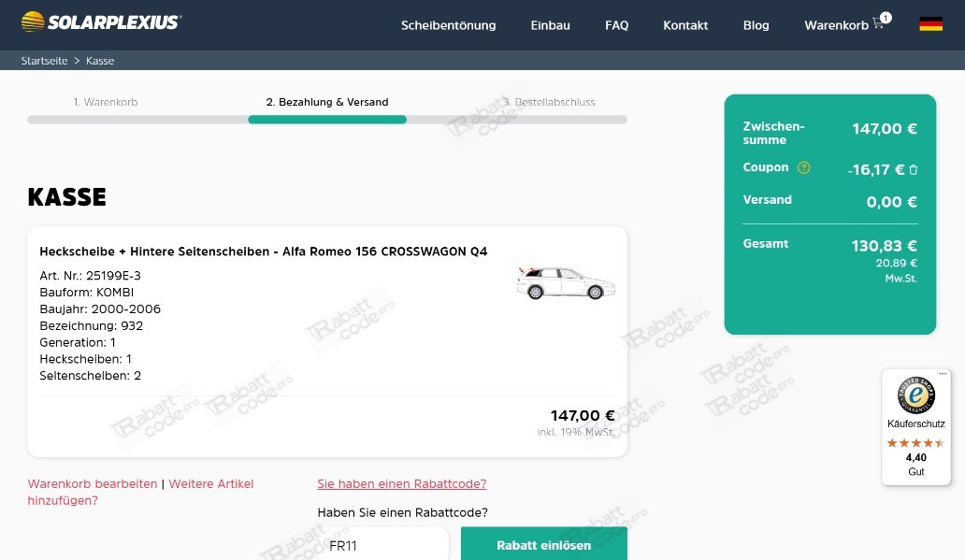
Task: Open the Scheibentönung menu item
Action: pos(448,25)
